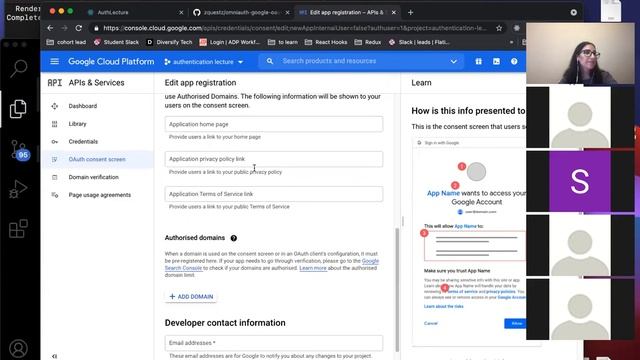640x360 pixels.
Task: Click the ADD DOMAIN button
Action: [x=191, y=297]
